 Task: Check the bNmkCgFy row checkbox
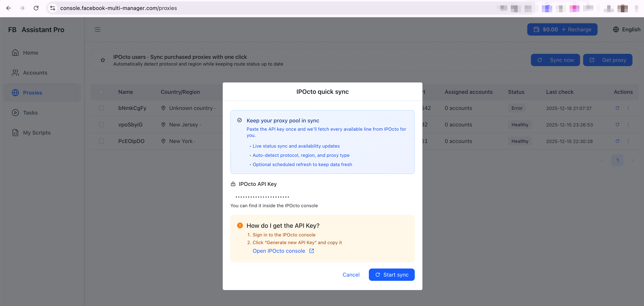click(101, 108)
